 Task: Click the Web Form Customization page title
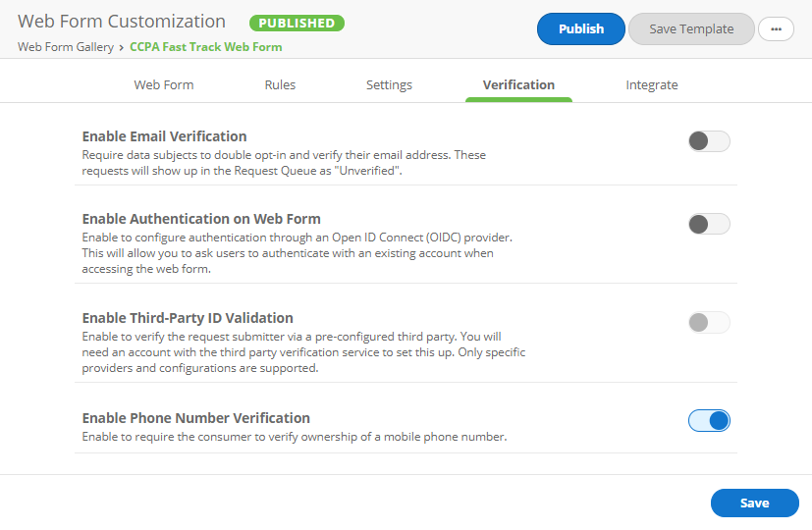click(122, 22)
